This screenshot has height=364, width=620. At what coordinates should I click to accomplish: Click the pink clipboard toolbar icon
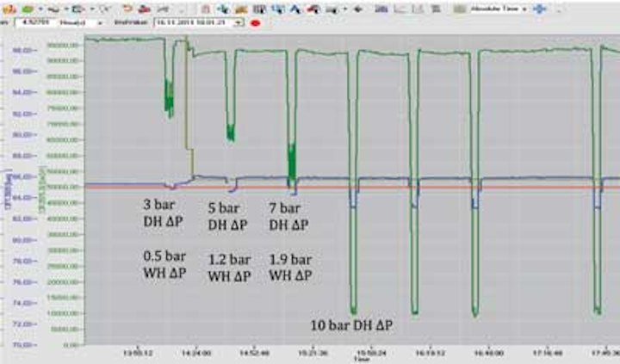206,9
